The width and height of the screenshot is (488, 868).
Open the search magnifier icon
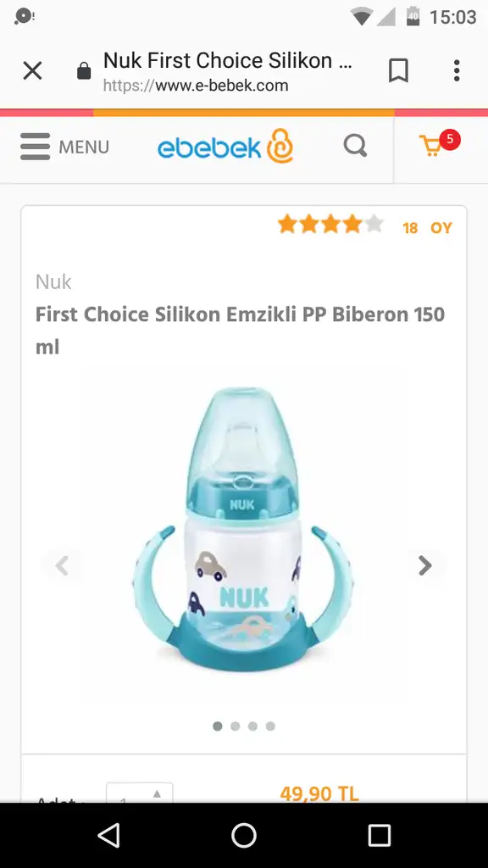point(355,146)
